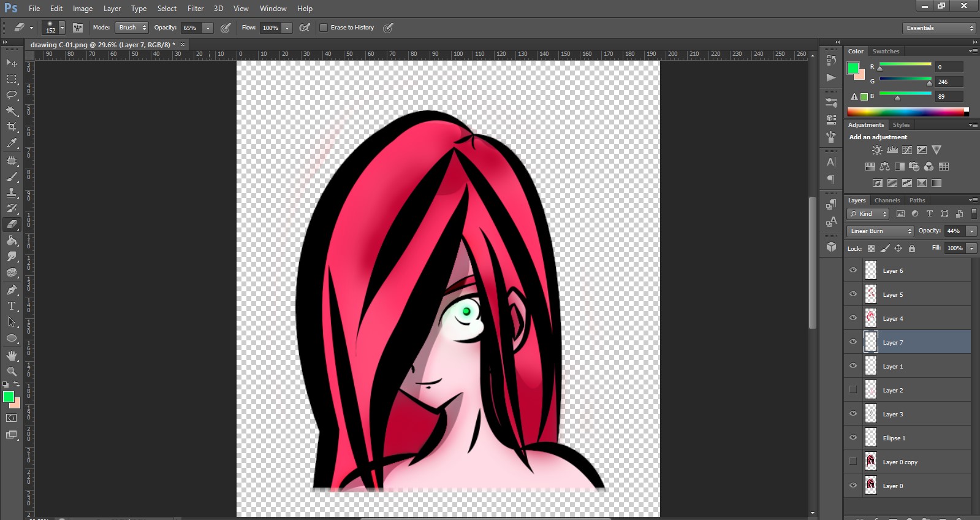Open the eraser Opacity slider arrow
Viewport: 980px width, 520px height.
(x=208, y=28)
